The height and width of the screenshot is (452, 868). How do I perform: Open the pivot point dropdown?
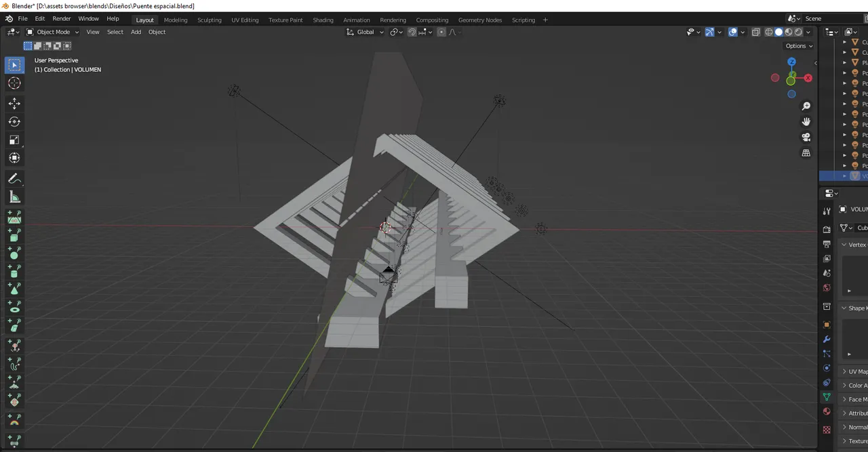(x=397, y=32)
